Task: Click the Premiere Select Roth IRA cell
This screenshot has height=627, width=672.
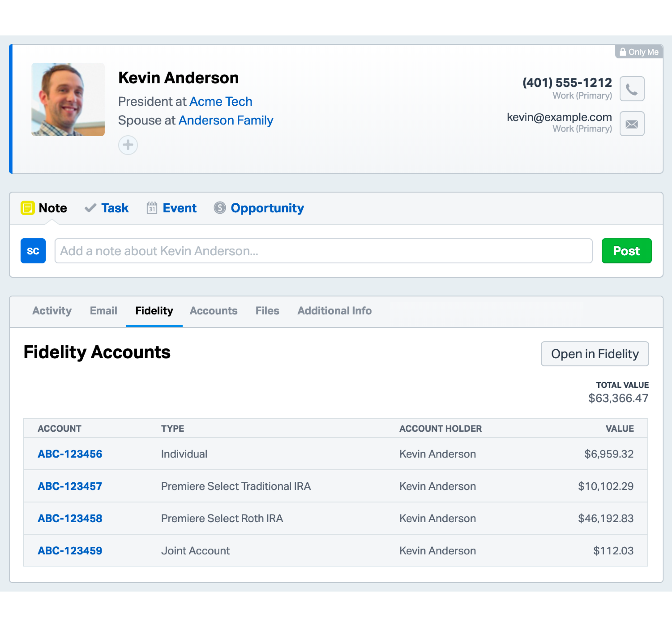Action: (222, 518)
